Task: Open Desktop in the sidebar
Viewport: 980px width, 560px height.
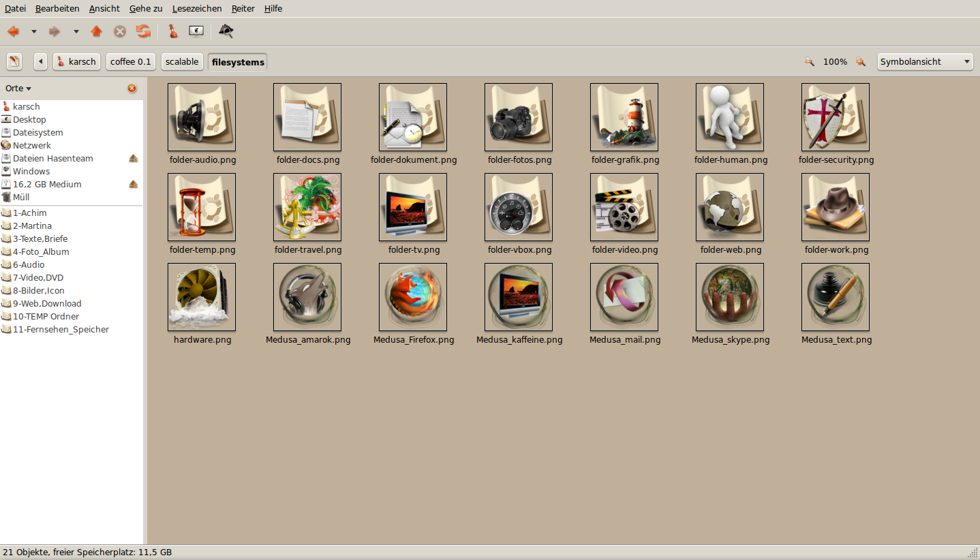Action: (x=72, y=119)
